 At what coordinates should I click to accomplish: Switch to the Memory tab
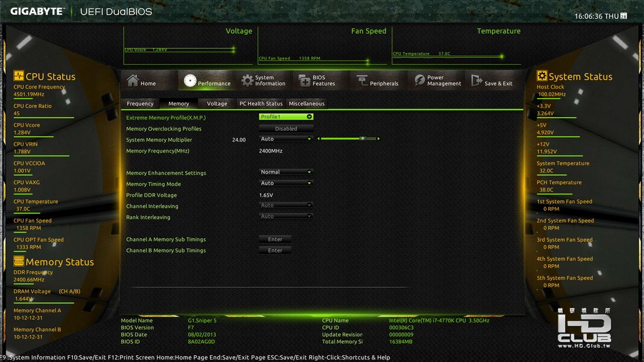179,104
